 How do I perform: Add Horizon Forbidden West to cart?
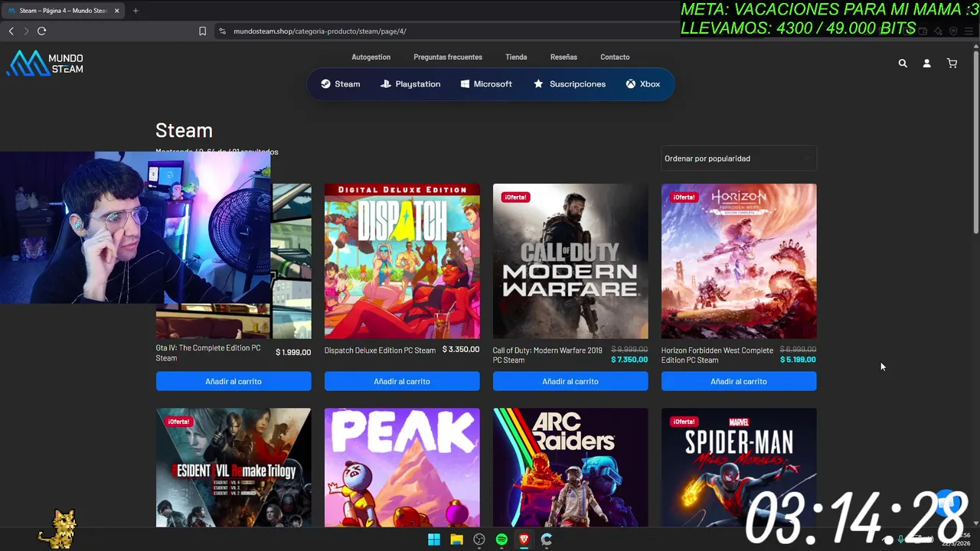point(739,381)
